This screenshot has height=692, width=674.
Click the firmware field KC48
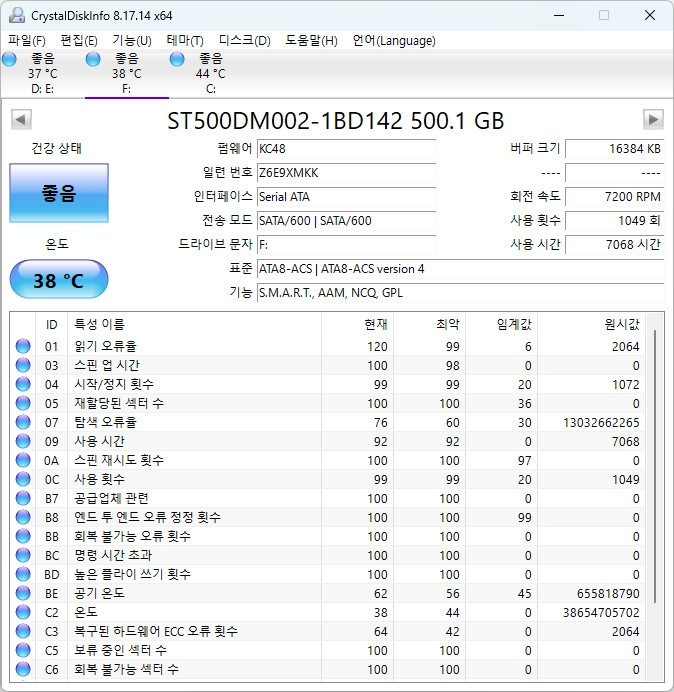point(346,149)
